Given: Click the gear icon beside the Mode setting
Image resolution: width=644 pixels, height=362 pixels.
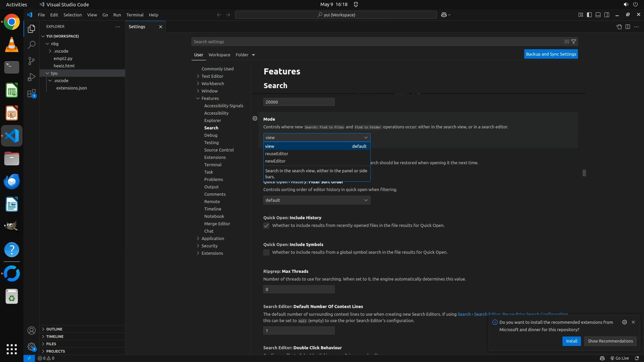Looking at the screenshot, I should point(255,118).
